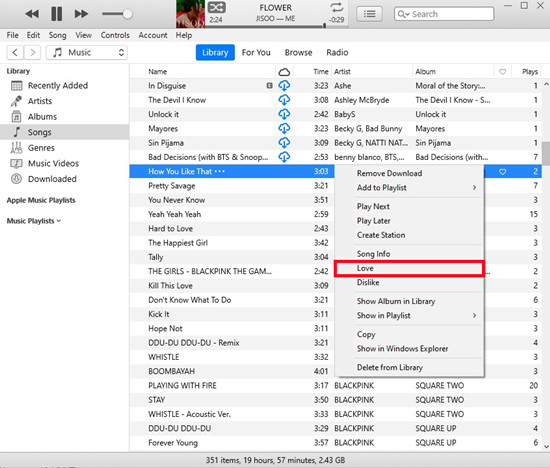The height and width of the screenshot is (468, 550).
Task: Choose Show in Windows Explorer
Action: click(409, 349)
